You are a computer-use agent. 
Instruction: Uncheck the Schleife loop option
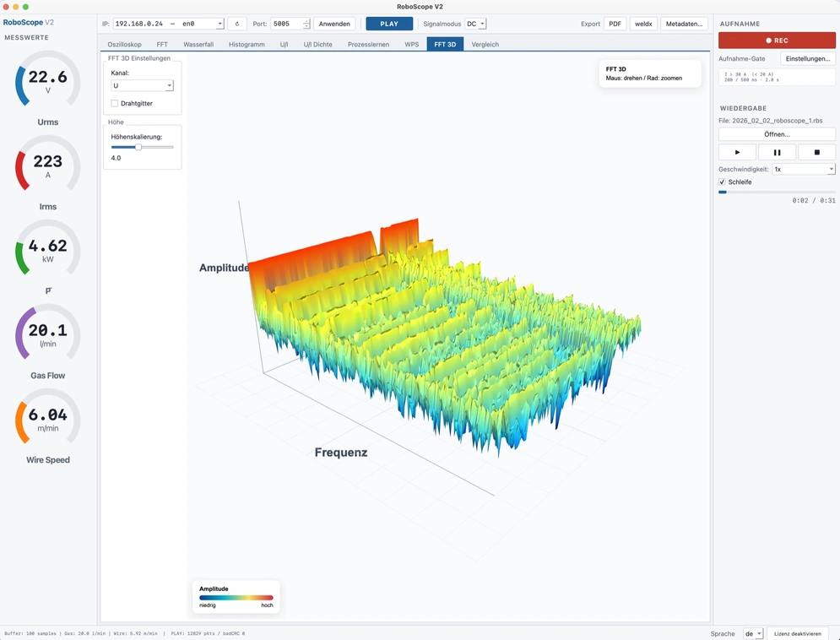(722, 182)
